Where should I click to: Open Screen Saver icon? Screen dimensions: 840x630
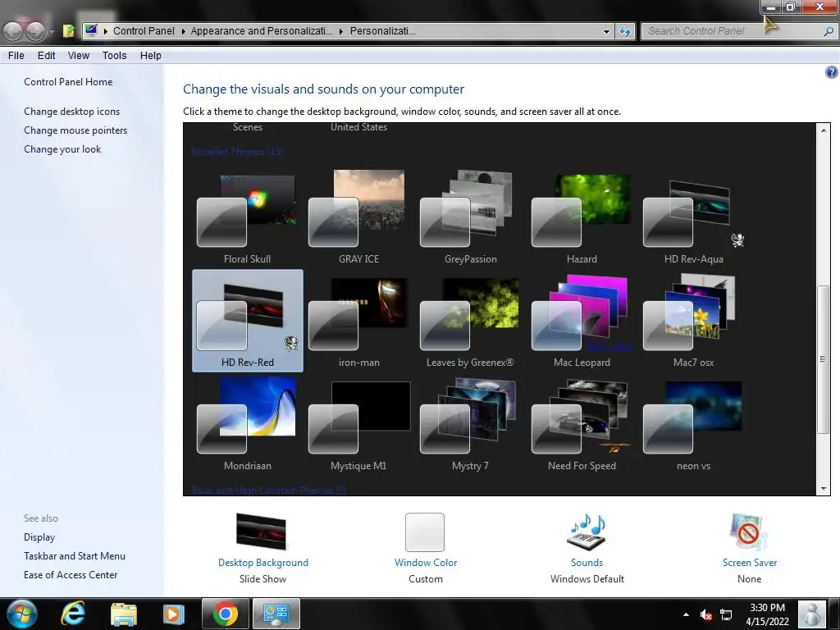pyautogui.click(x=749, y=532)
